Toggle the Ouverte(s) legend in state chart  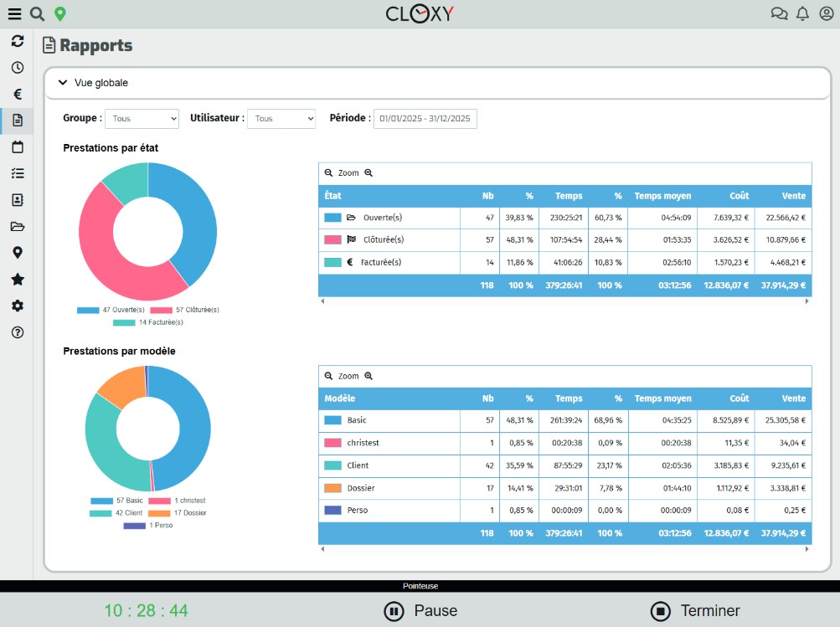(113, 310)
